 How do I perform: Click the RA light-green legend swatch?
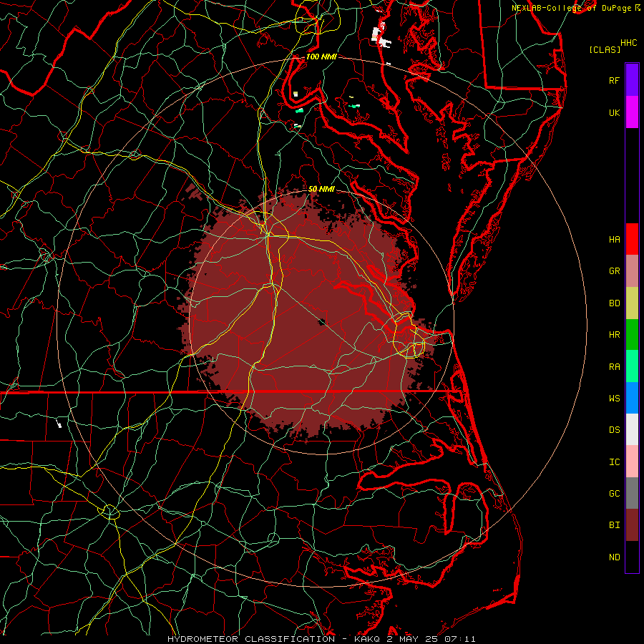[x=632, y=366]
